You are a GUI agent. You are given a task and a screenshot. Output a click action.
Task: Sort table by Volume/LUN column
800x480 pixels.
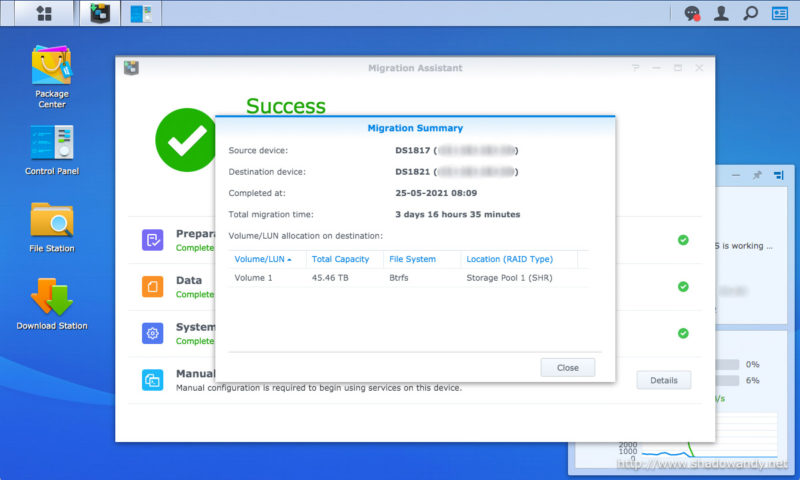(x=267, y=259)
